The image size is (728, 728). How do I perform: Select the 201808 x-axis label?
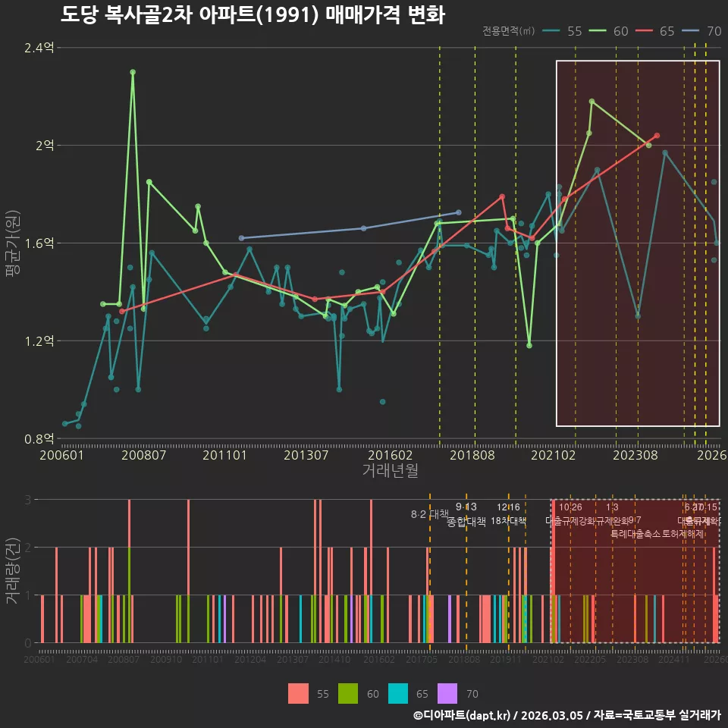472,455
